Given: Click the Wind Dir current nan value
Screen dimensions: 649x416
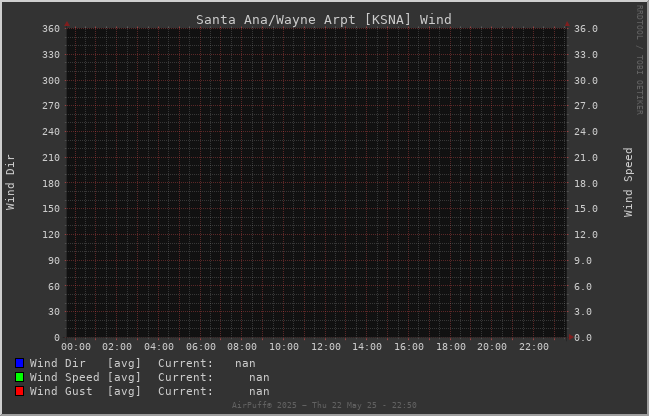Looking at the screenshot, I should [245, 363].
